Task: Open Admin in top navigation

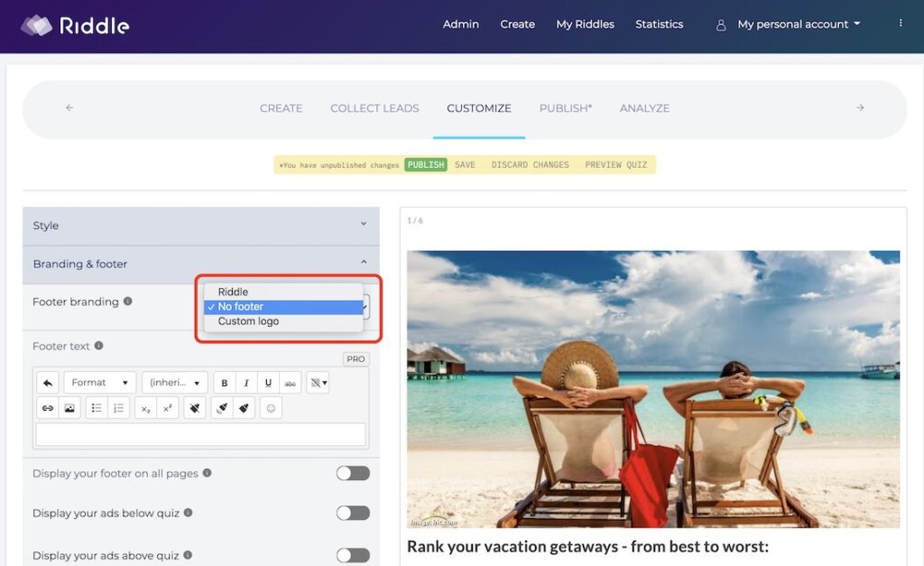Action: click(x=461, y=24)
